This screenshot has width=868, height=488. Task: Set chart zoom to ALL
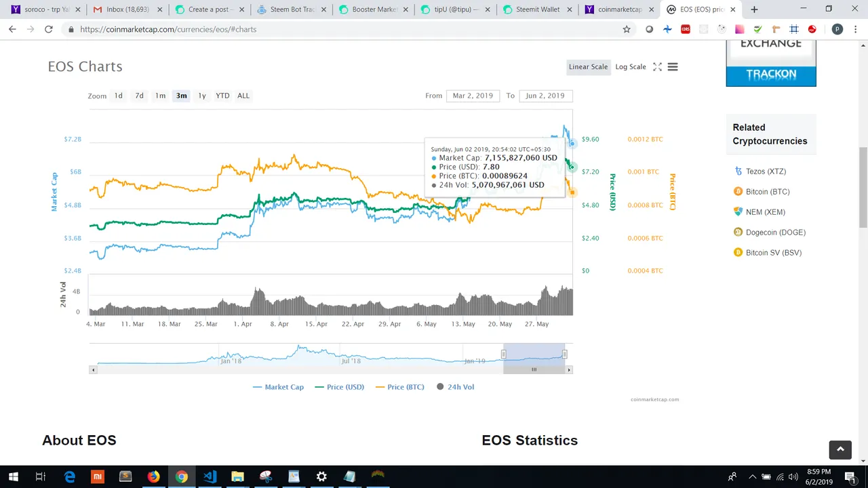click(x=243, y=96)
